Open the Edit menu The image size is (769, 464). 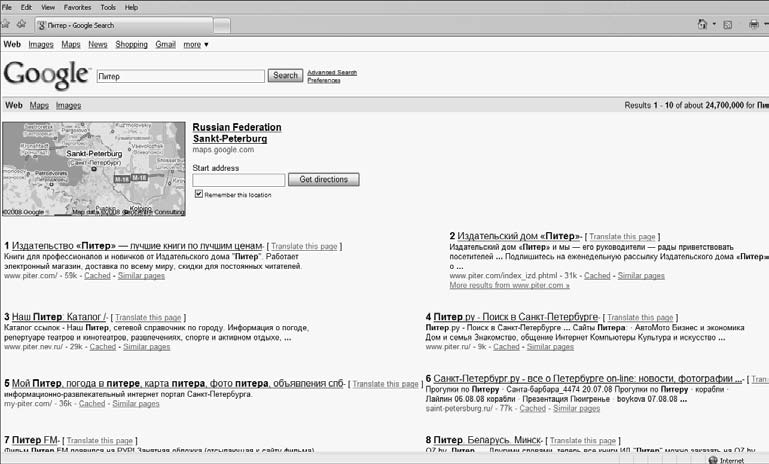click(x=26, y=7)
